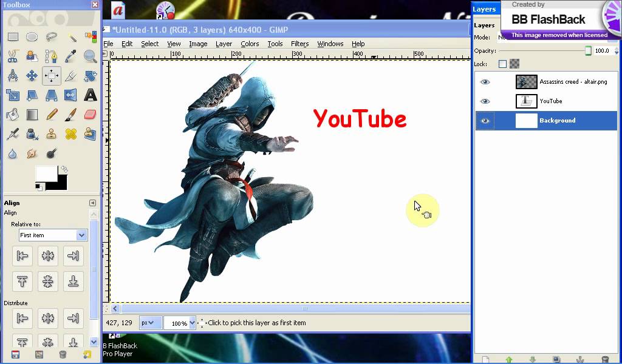Open the File menu
Screen dimensions: 622x364
point(108,44)
